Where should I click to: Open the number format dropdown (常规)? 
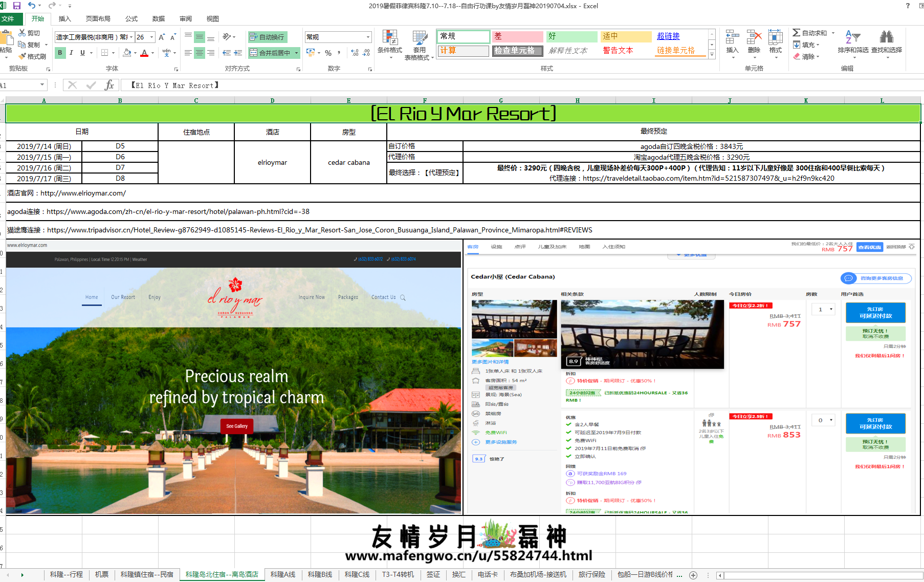click(368, 37)
